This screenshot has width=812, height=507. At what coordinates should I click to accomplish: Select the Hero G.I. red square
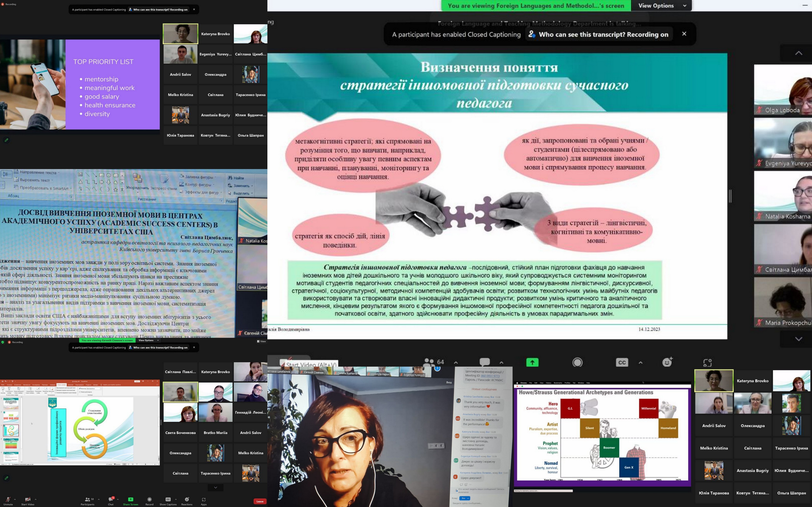pos(570,408)
